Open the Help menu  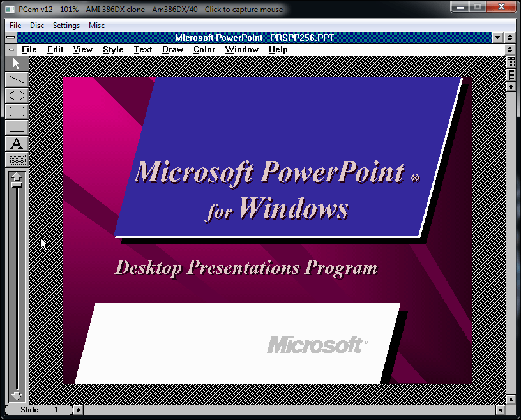[x=278, y=50]
